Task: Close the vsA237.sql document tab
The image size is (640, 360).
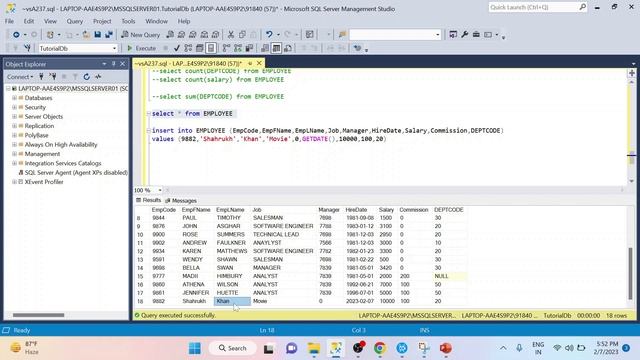Action: pos(259,63)
